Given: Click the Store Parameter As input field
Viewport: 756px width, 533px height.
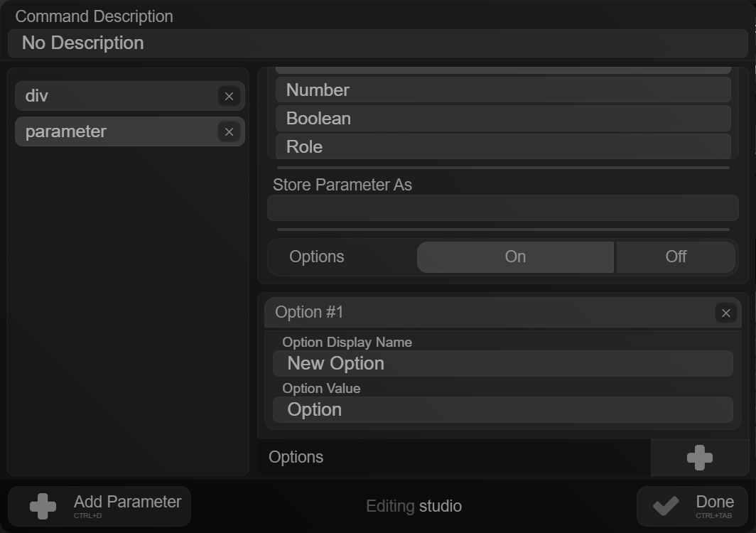Looking at the screenshot, I should coord(502,208).
